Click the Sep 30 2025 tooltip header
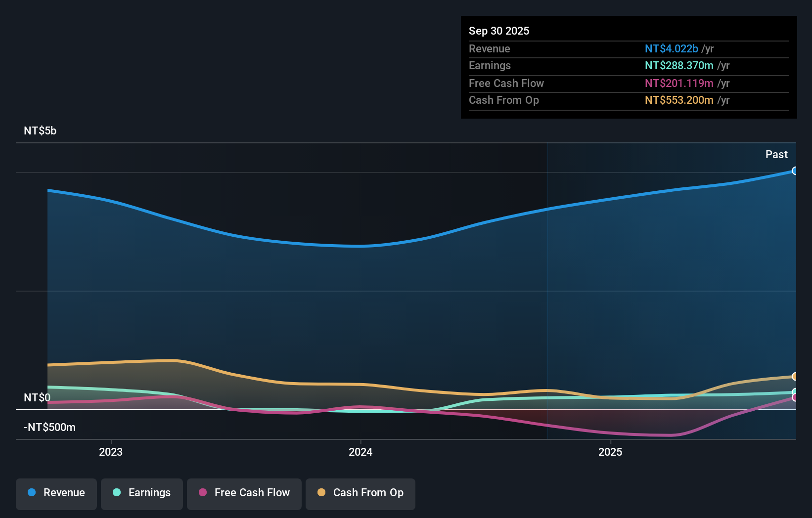This screenshot has width=812, height=518. pyautogui.click(x=499, y=31)
